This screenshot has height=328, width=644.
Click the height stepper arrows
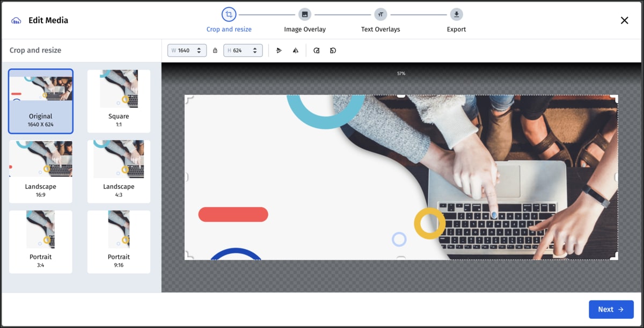pyautogui.click(x=255, y=50)
